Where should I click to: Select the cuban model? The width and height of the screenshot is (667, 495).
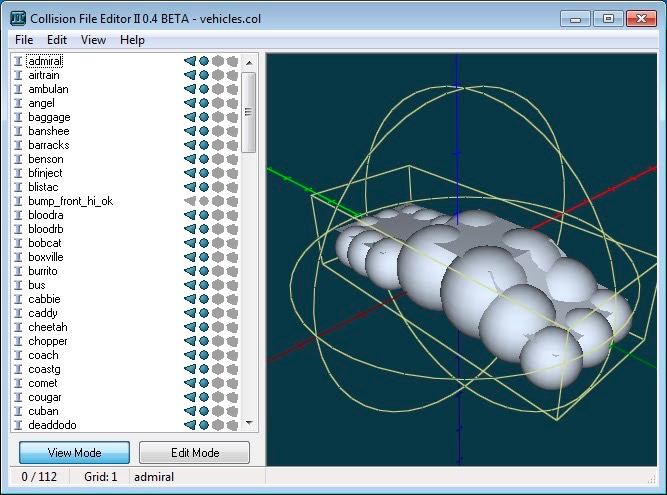click(x=43, y=411)
